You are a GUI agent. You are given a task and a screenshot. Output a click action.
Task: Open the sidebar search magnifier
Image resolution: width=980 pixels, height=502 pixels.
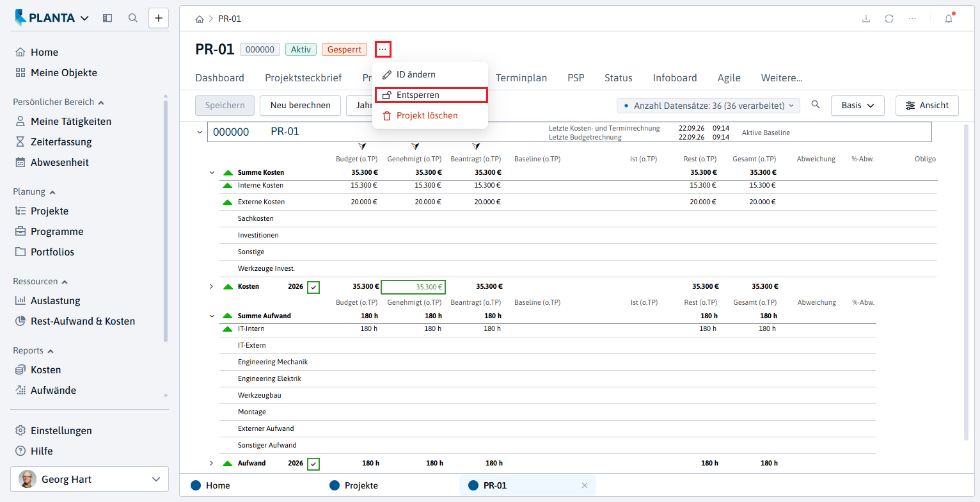(x=133, y=18)
